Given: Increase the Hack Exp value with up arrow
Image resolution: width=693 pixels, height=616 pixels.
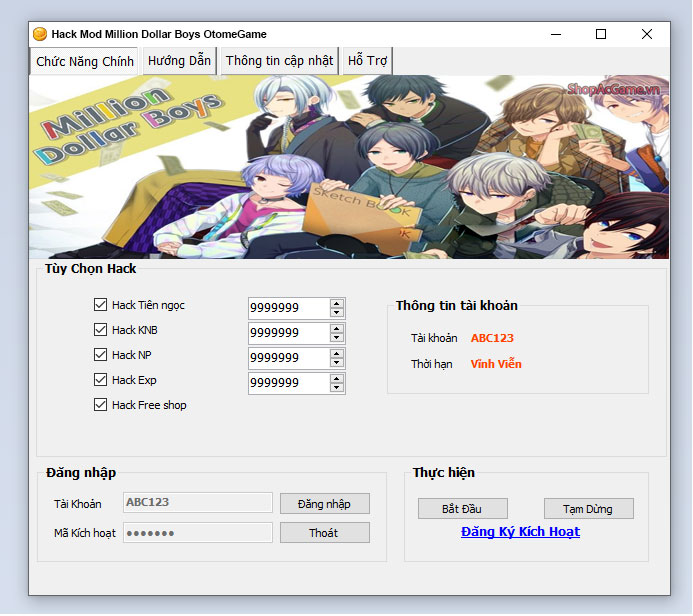Looking at the screenshot, I should click(x=337, y=379).
